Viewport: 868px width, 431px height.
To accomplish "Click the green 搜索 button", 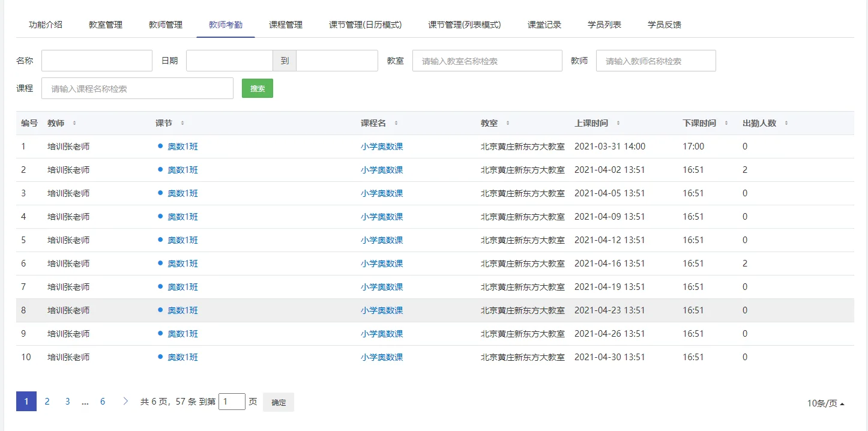I will point(258,88).
